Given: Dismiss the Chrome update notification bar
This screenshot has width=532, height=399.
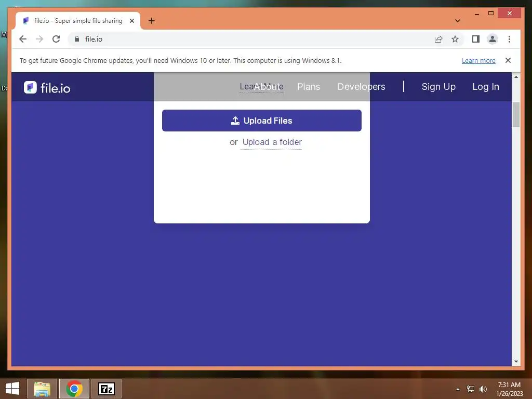Looking at the screenshot, I should [x=508, y=60].
